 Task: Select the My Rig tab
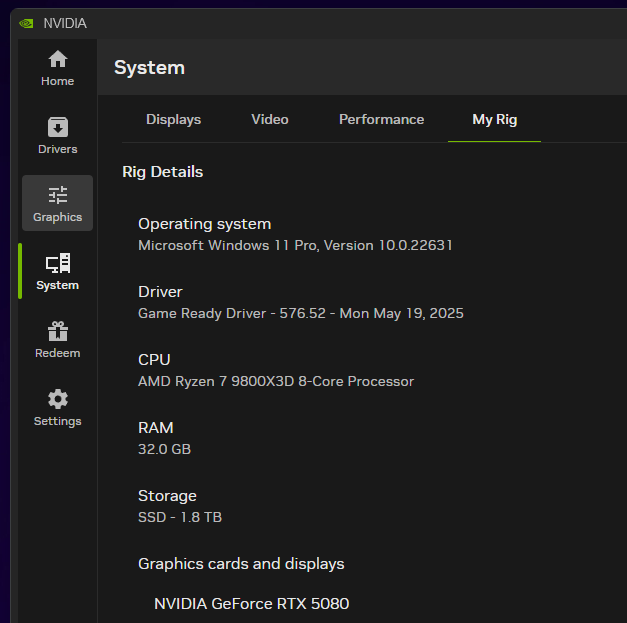pos(495,120)
